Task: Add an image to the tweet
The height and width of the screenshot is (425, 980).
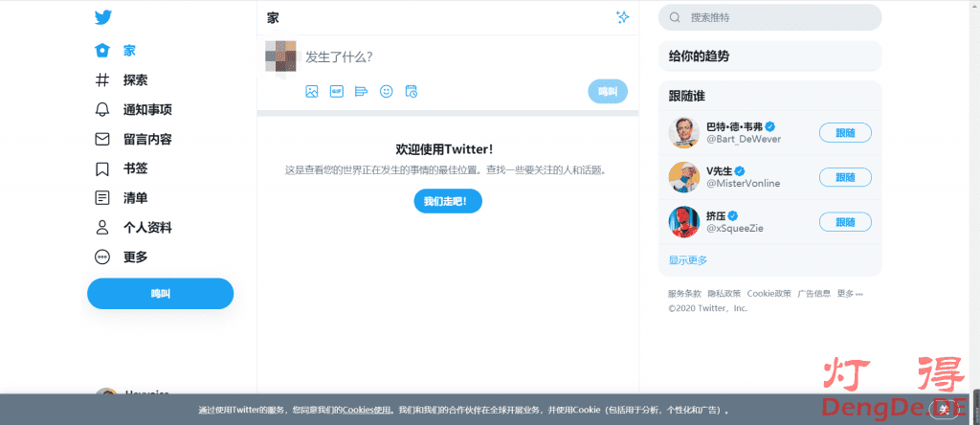Action: click(312, 91)
